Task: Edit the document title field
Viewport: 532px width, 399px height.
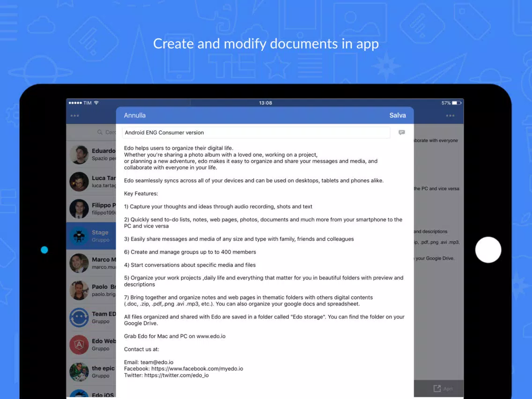Action: tap(256, 133)
